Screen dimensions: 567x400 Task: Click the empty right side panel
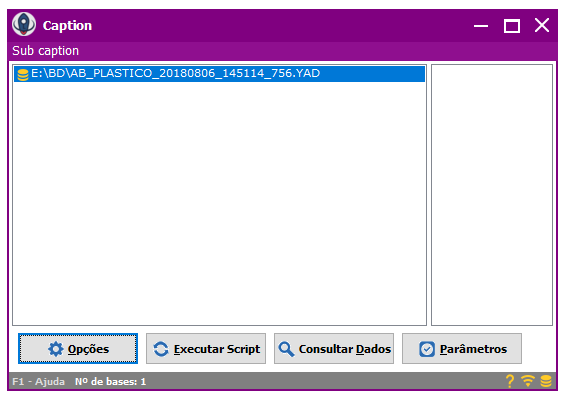pos(492,195)
